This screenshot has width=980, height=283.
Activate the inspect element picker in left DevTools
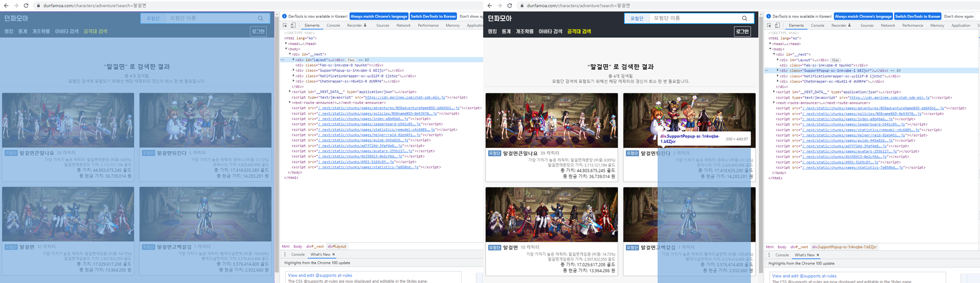pyautogui.click(x=285, y=25)
